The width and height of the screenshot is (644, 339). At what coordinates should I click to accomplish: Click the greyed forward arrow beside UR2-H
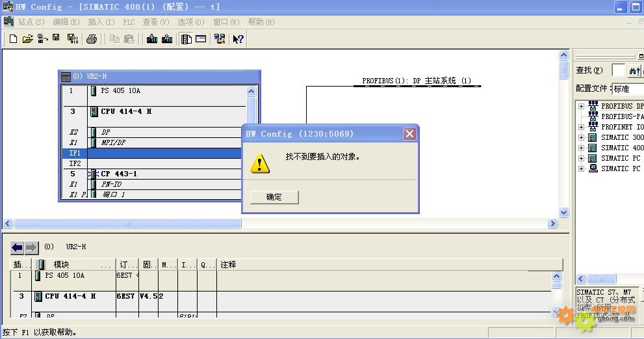click(x=31, y=247)
